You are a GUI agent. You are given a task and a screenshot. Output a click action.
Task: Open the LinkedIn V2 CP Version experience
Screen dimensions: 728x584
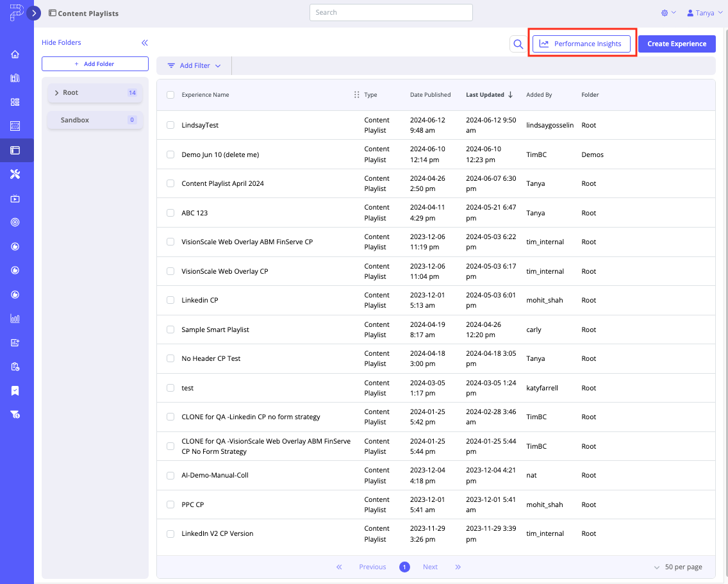pyautogui.click(x=217, y=534)
